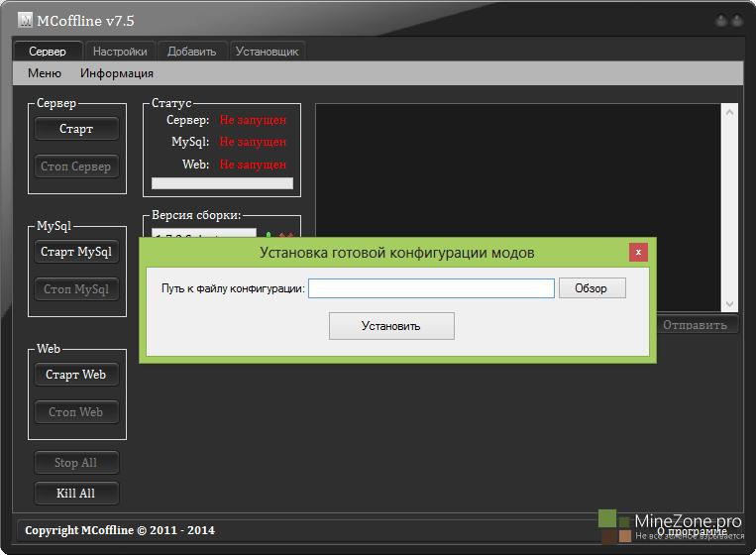Click the console scrollbar up arrow

(731, 112)
